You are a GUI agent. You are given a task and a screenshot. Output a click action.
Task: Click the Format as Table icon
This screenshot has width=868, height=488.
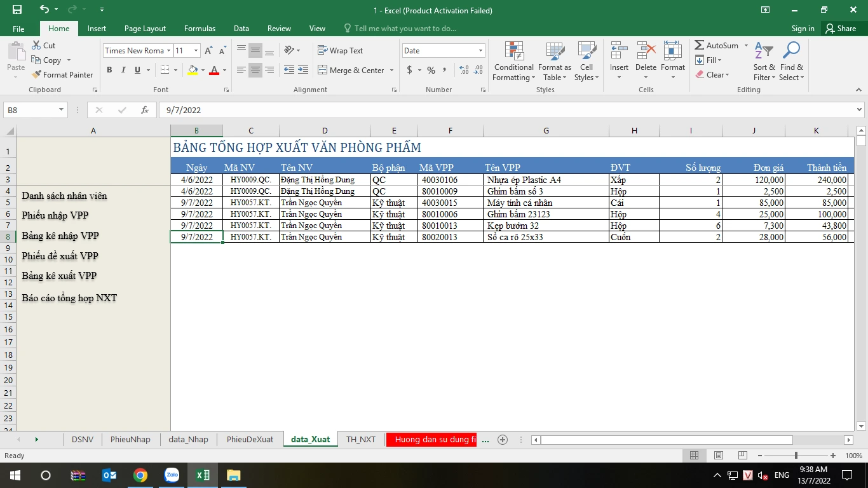(x=555, y=61)
